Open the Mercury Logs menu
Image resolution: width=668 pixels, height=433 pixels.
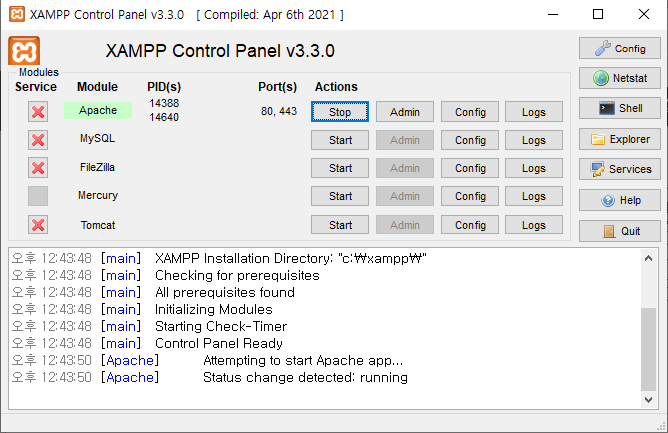click(534, 196)
